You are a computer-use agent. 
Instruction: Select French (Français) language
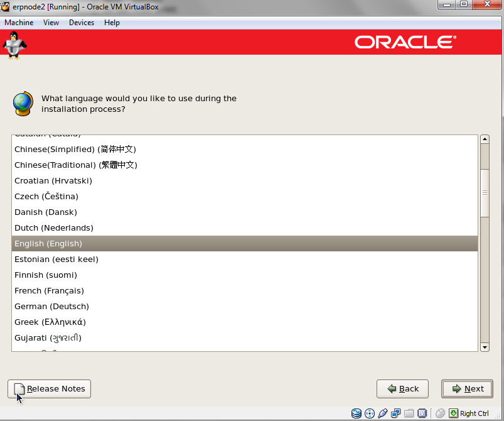point(245,291)
